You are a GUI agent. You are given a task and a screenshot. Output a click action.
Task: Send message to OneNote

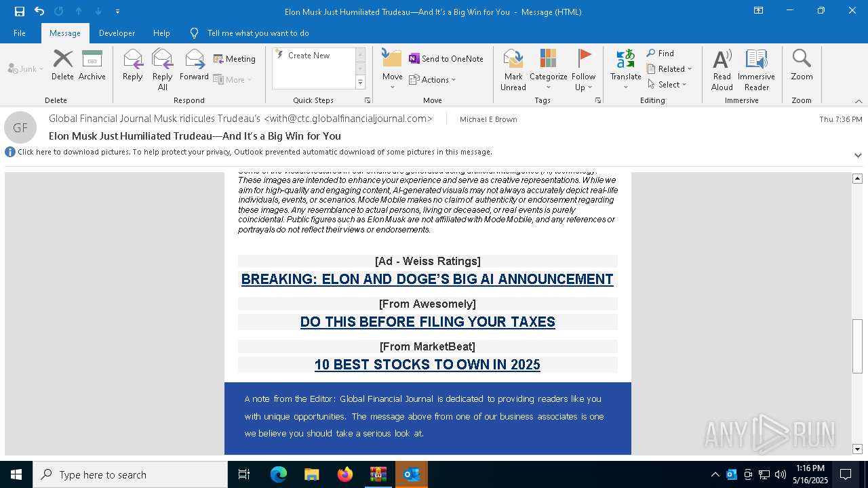point(446,59)
